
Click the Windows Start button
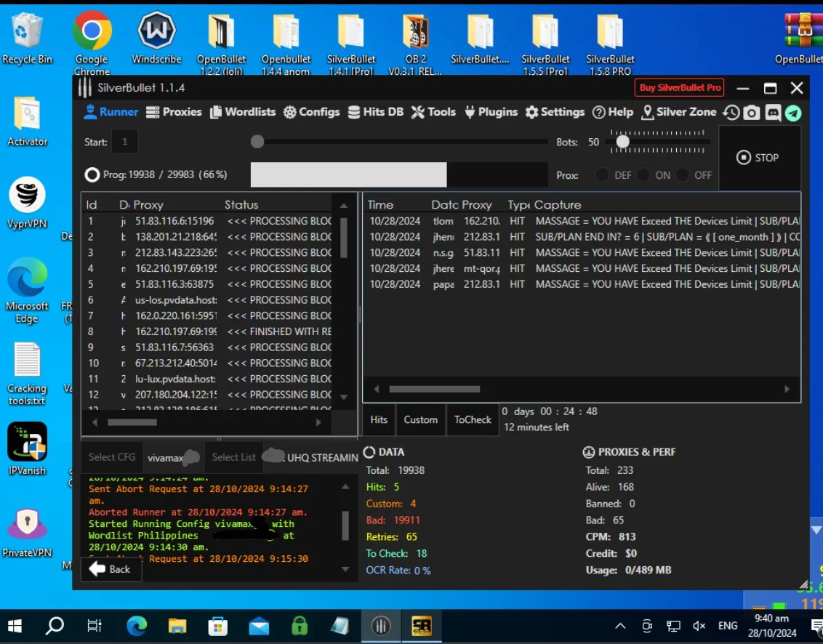pos(15,626)
